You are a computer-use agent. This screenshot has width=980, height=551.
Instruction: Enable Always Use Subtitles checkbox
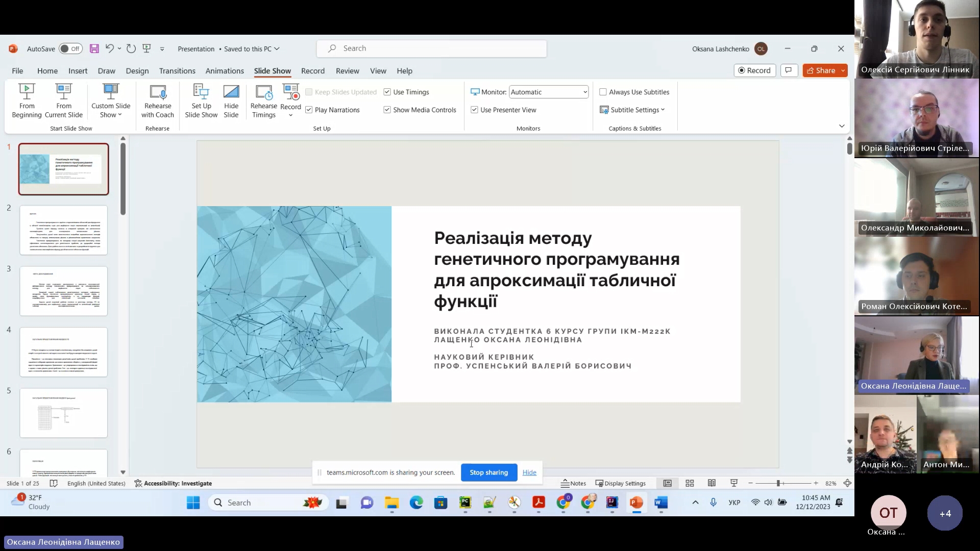pos(603,92)
